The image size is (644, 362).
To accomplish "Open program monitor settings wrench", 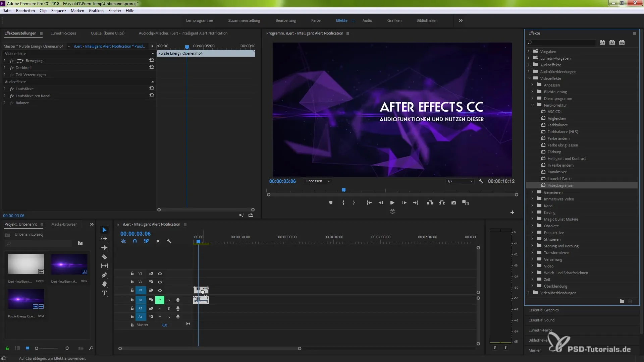I will [x=481, y=181].
